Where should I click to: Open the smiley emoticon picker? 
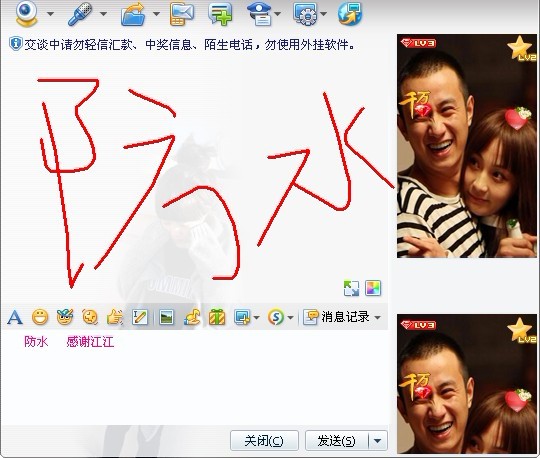tap(40, 317)
